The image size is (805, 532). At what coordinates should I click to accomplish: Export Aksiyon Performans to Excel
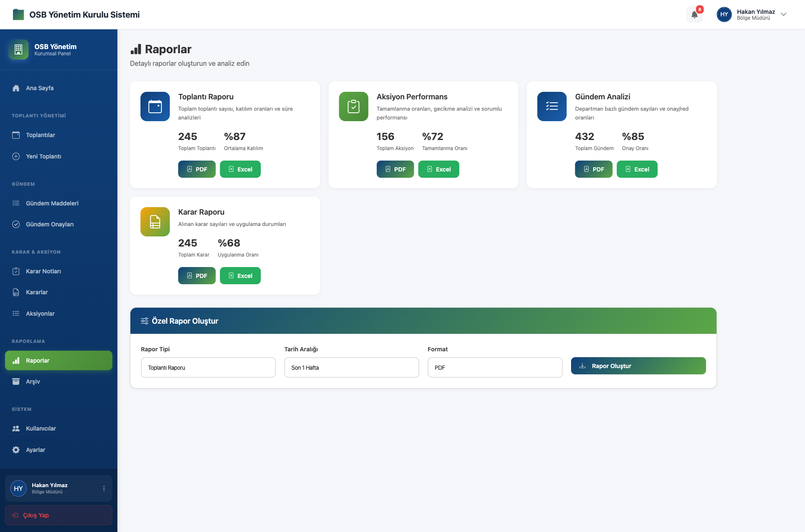[x=439, y=169]
